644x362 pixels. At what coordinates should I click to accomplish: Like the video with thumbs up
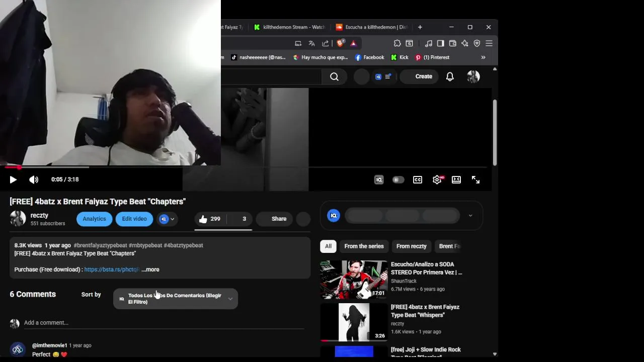click(x=209, y=219)
